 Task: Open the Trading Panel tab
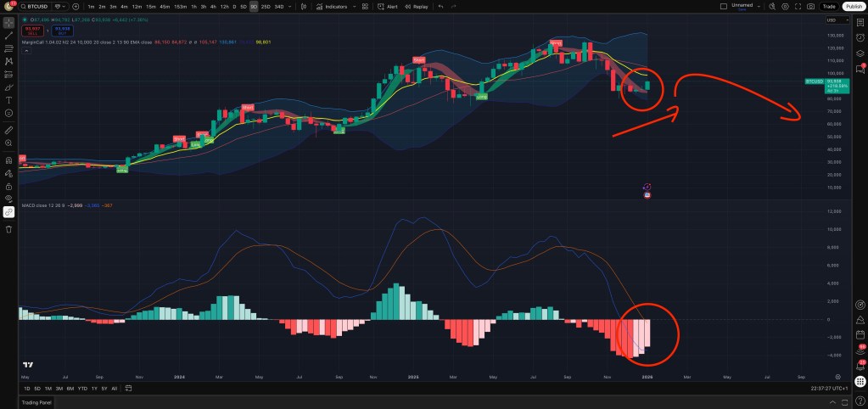[x=36, y=402]
